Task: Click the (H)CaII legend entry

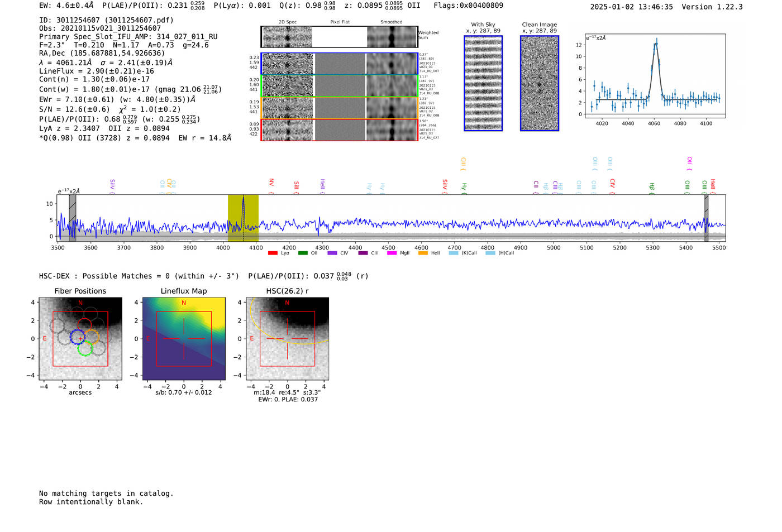Action: click(x=500, y=253)
